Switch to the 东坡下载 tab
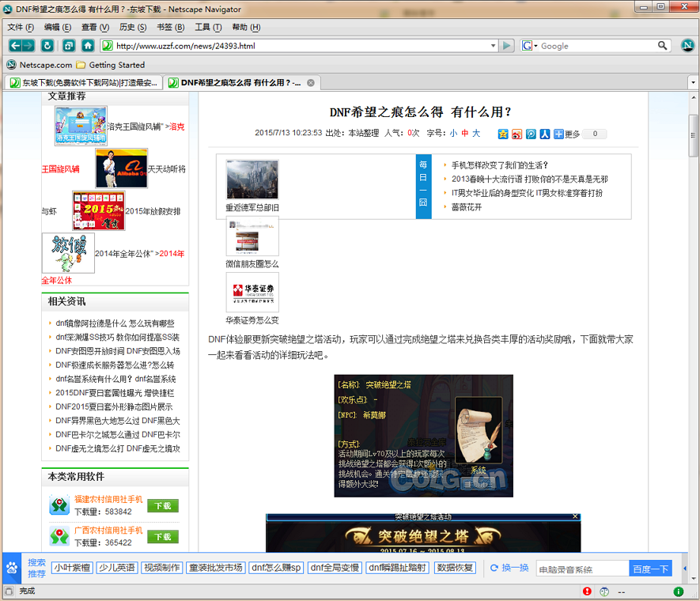 [84, 82]
